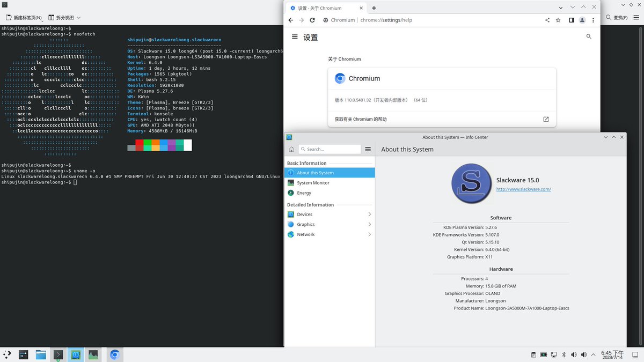Click the Graphics icon in sidebar
644x362 pixels.
point(291,224)
